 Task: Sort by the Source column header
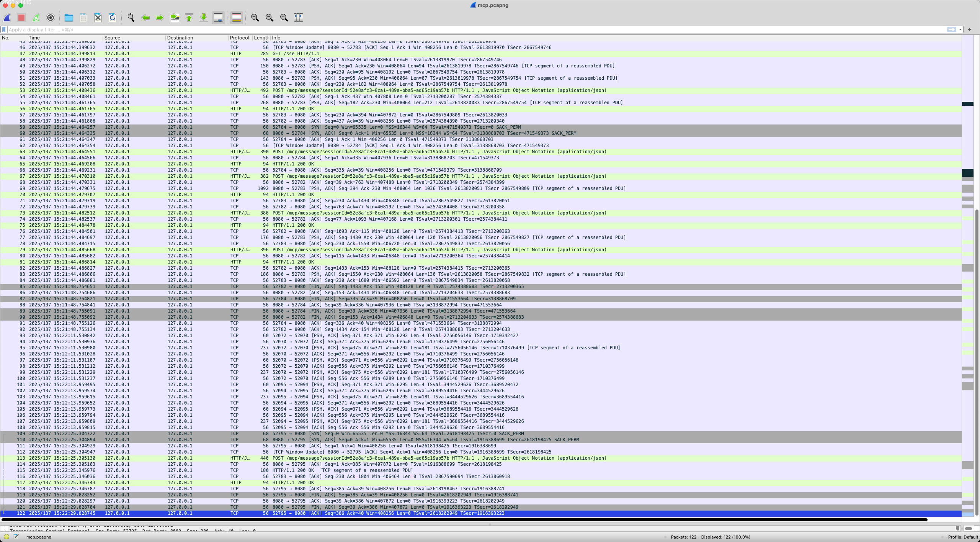tap(134, 38)
